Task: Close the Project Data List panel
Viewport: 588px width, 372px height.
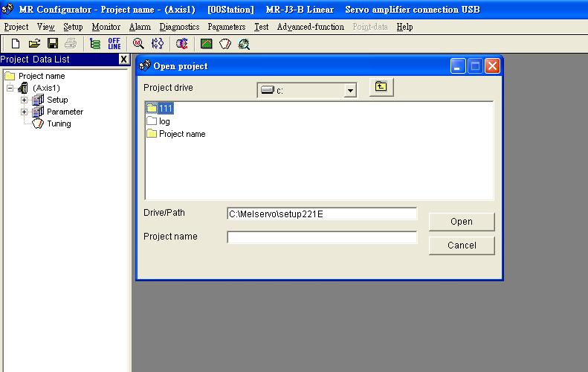Action: (123, 60)
